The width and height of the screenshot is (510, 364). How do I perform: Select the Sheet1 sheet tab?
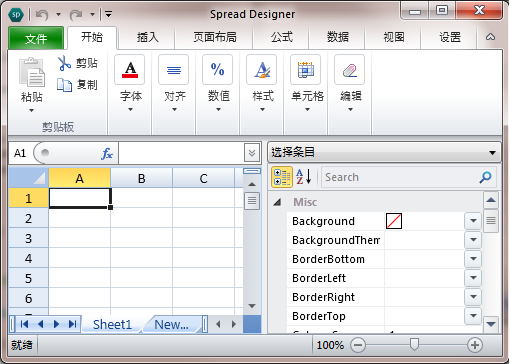tap(112, 324)
